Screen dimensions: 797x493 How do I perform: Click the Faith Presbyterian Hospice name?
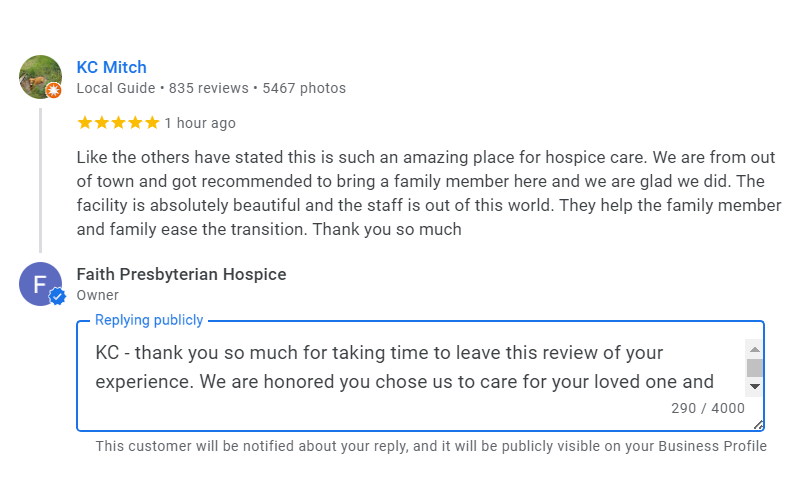(181, 274)
